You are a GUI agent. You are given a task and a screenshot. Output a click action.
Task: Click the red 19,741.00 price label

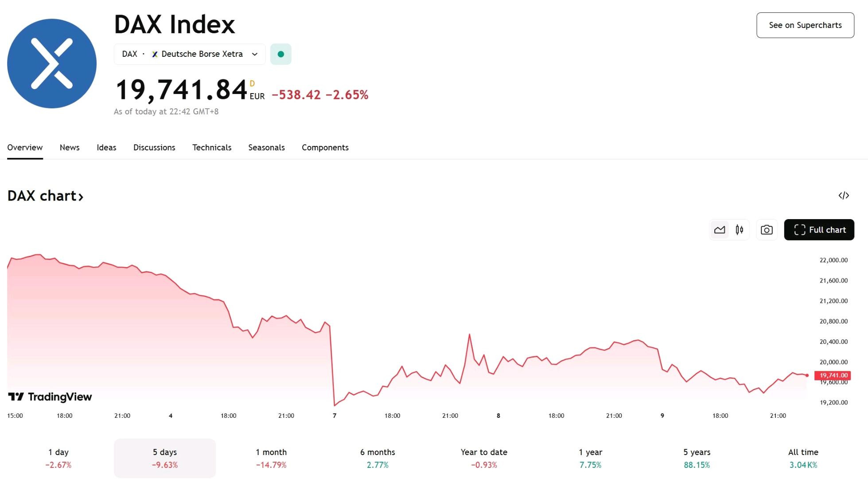(833, 375)
